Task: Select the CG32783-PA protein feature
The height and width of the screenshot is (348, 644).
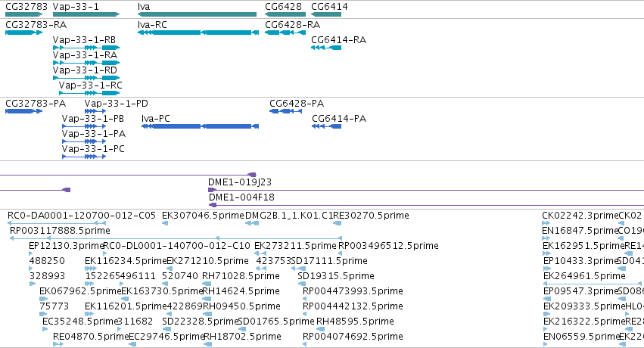Action: pyautogui.click(x=23, y=111)
